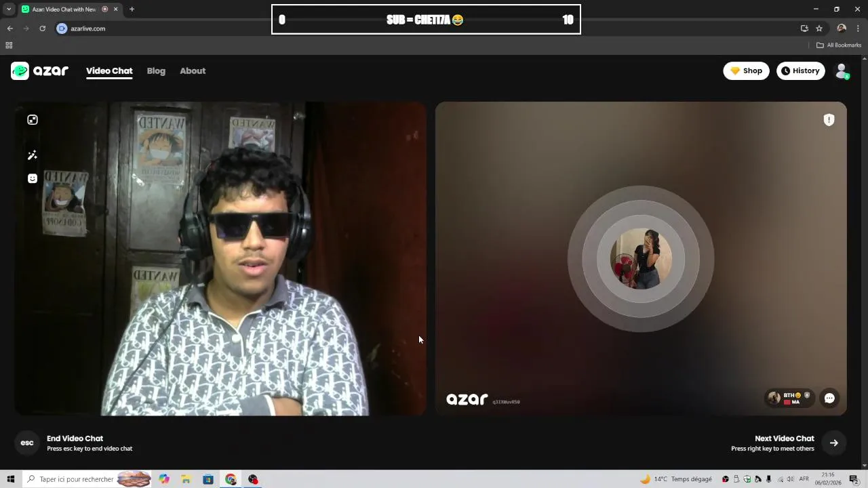Open the OBS icon in the taskbar

coord(253,479)
